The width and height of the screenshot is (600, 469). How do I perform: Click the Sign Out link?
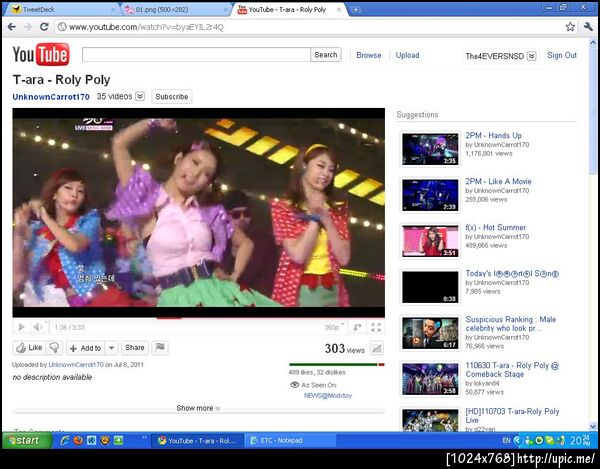(x=562, y=55)
